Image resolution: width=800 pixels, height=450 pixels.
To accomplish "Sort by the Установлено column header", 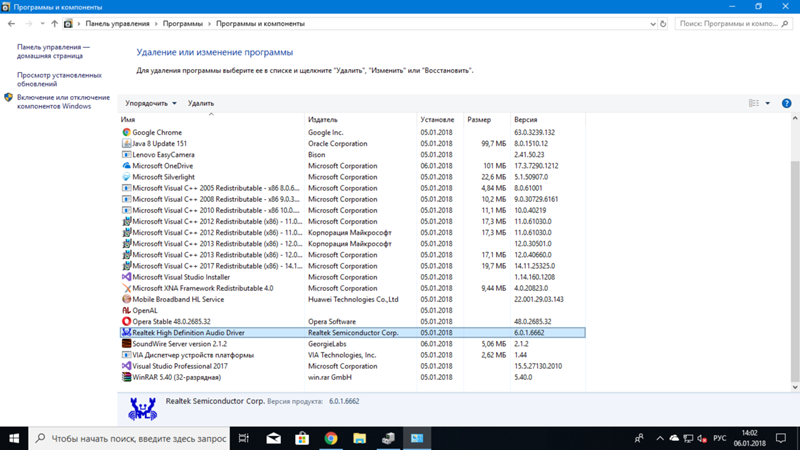I will [x=440, y=119].
